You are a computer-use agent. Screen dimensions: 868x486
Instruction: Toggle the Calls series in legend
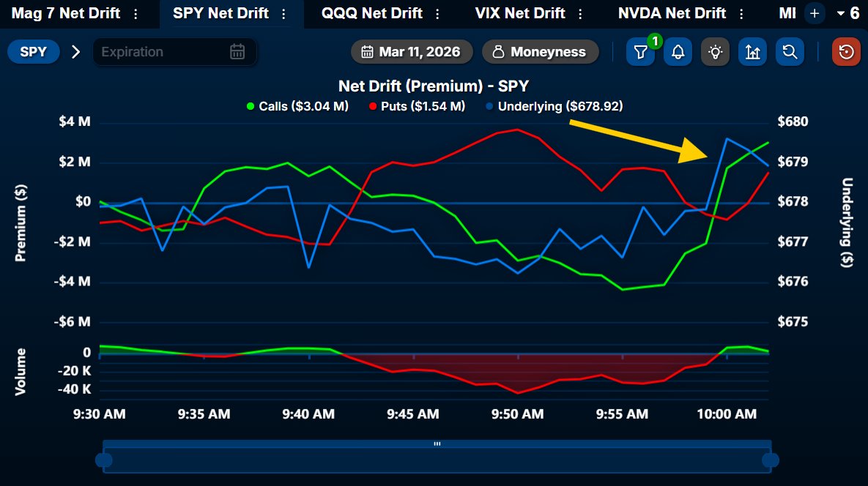pos(297,106)
